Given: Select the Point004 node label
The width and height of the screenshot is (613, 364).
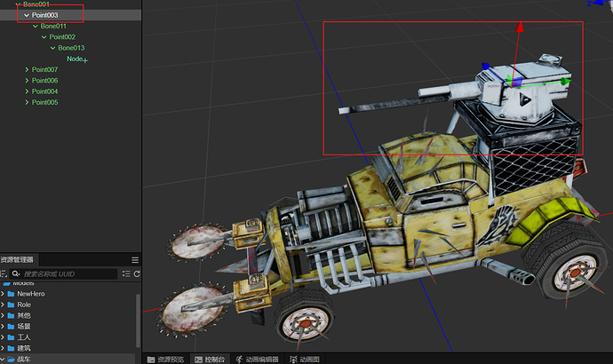Looking at the screenshot, I should [45, 91].
